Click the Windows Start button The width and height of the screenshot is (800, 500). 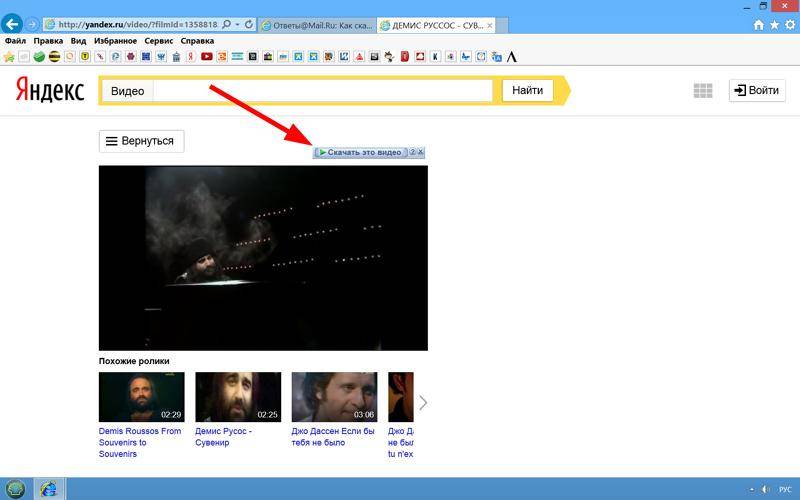(x=16, y=489)
